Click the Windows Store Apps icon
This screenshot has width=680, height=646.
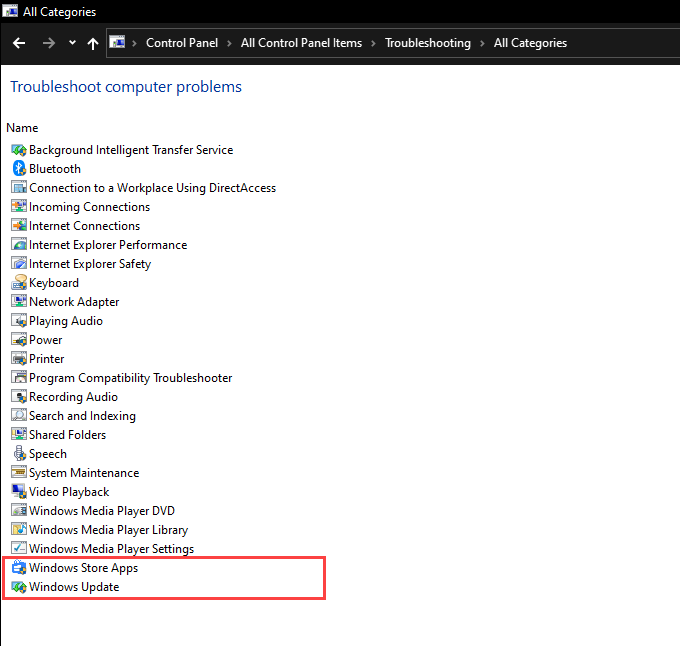[x=19, y=568]
